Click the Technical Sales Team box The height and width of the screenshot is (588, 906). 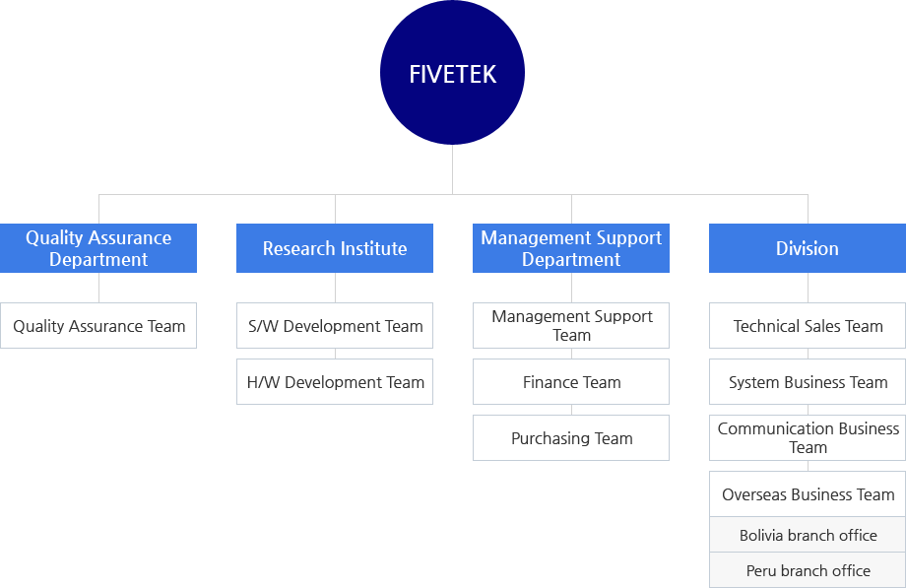pyautogui.click(x=808, y=325)
